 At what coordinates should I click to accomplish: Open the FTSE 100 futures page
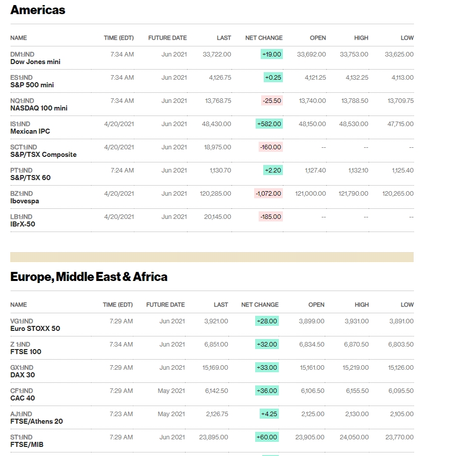(26, 352)
